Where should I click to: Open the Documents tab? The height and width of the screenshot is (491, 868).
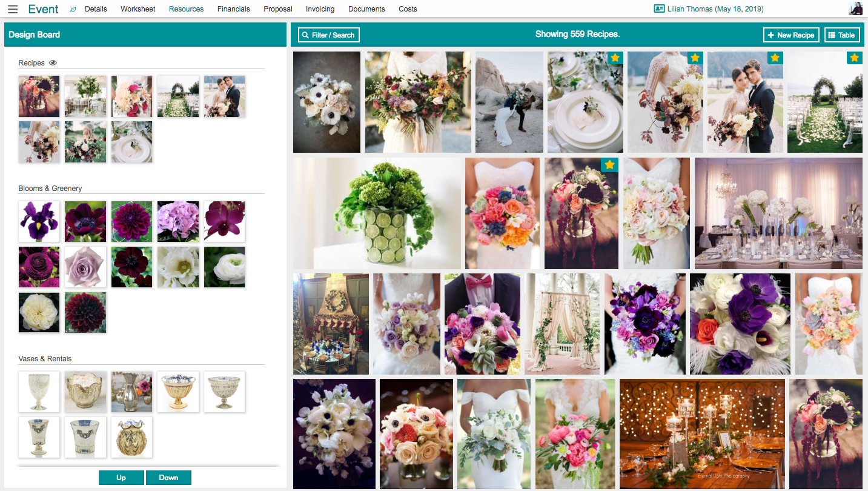point(366,9)
